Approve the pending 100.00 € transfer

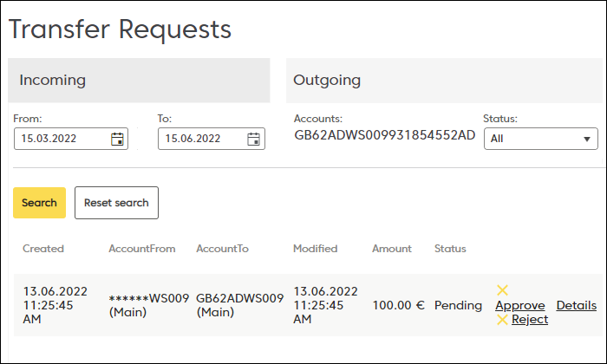(x=520, y=305)
